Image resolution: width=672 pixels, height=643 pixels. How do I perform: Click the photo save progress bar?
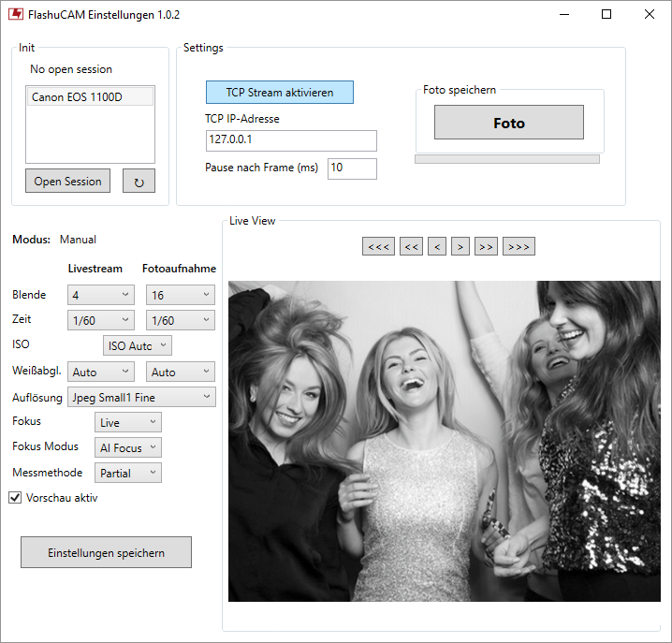[506, 159]
